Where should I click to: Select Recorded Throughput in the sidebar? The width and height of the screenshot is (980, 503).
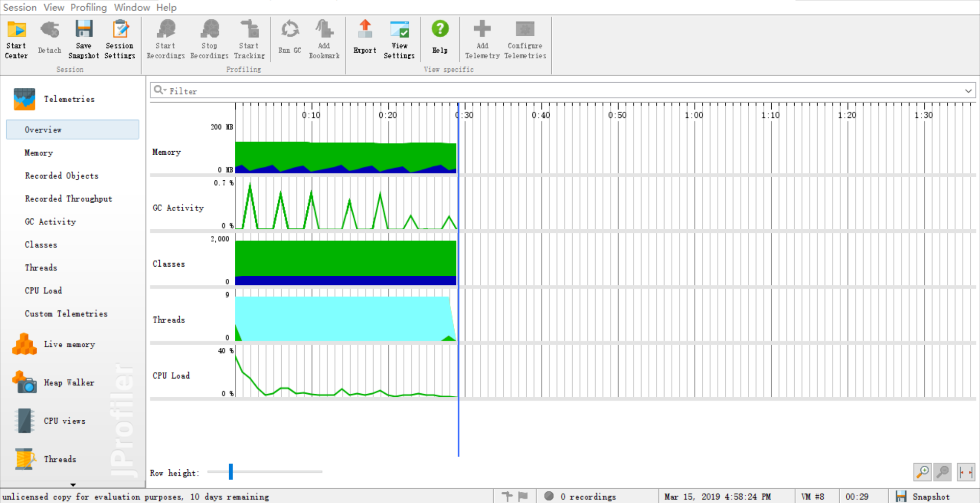pos(68,199)
